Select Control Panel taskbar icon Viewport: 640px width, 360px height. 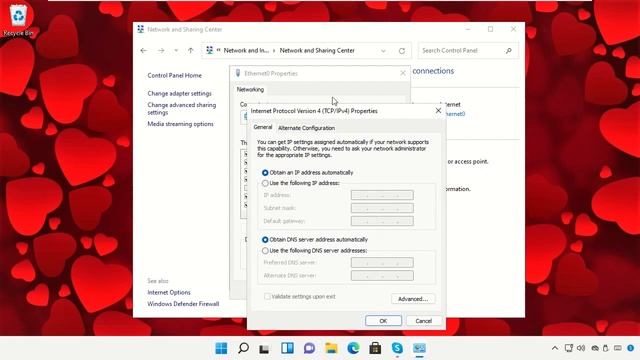419,348
